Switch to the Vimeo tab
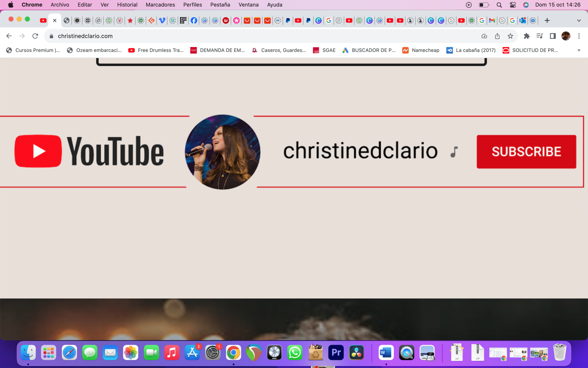Image resolution: width=588 pixels, height=368 pixels. pos(162,20)
